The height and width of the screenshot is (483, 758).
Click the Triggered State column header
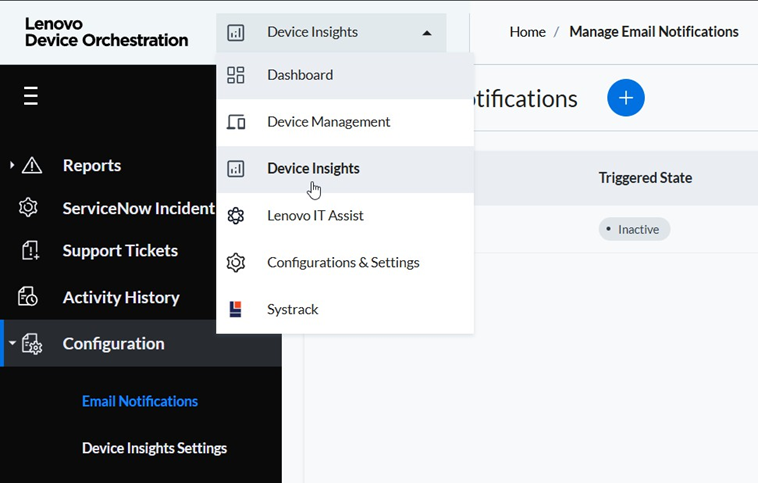coord(645,178)
